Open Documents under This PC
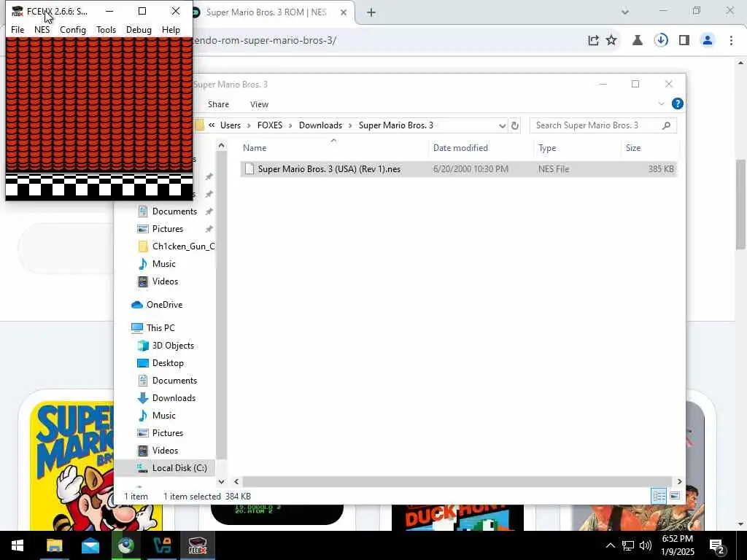The image size is (747, 560). click(174, 381)
